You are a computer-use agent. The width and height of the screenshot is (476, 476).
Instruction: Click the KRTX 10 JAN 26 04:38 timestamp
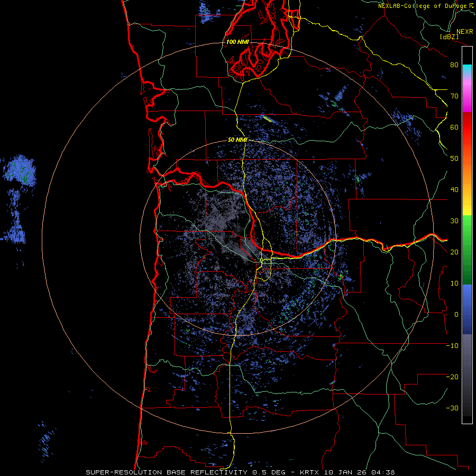347,472
